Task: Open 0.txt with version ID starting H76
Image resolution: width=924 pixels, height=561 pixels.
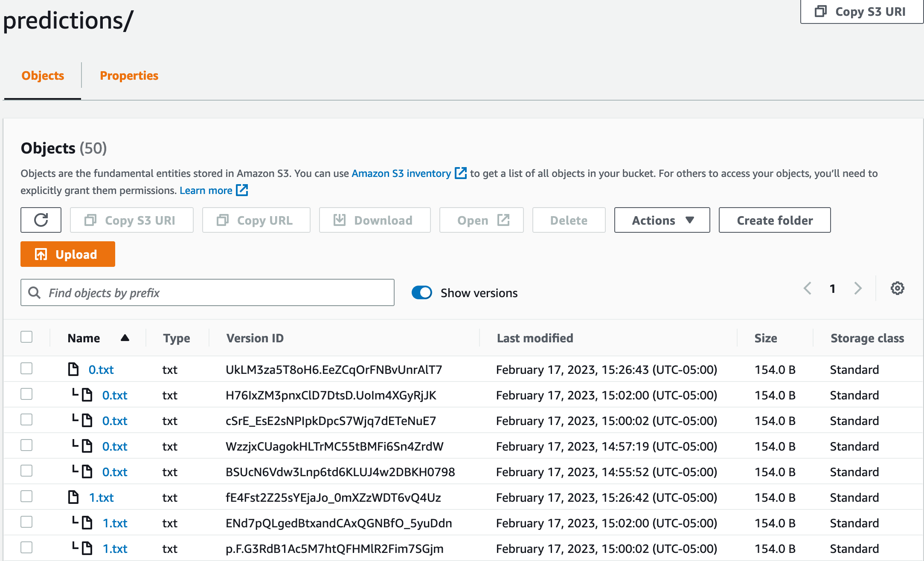Action: point(115,395)
